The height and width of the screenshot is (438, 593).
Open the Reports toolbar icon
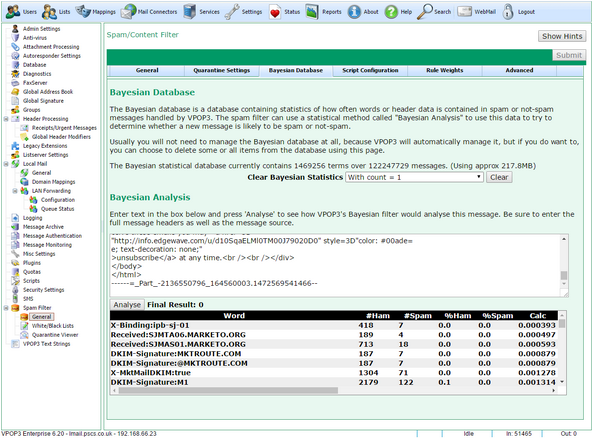[x=312, y=12]
